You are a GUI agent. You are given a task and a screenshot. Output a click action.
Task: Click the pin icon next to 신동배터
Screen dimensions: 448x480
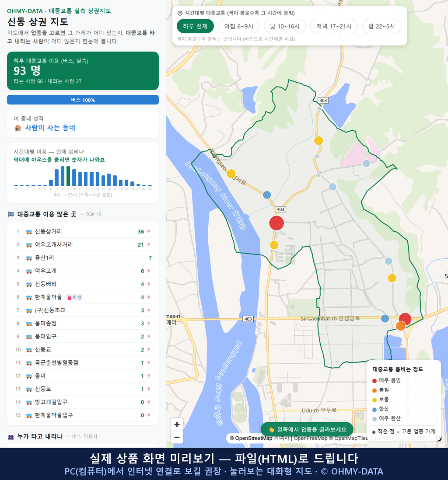(149, 285)
